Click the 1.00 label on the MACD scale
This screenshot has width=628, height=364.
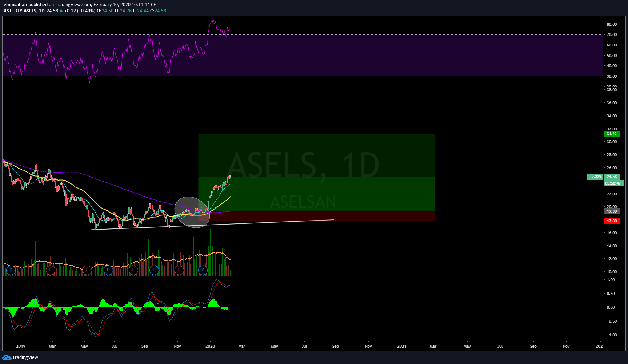tap(611, 280)
